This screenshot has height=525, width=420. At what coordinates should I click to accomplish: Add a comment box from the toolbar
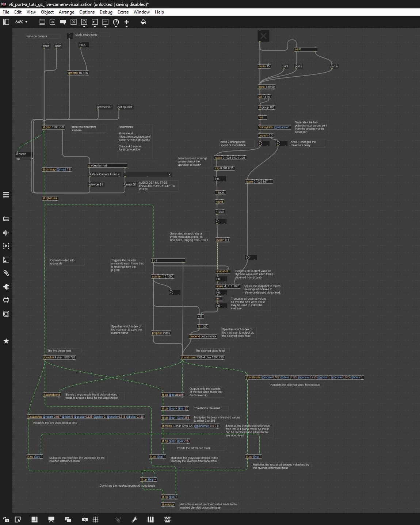pyautogui.click(x=63, y=22)
